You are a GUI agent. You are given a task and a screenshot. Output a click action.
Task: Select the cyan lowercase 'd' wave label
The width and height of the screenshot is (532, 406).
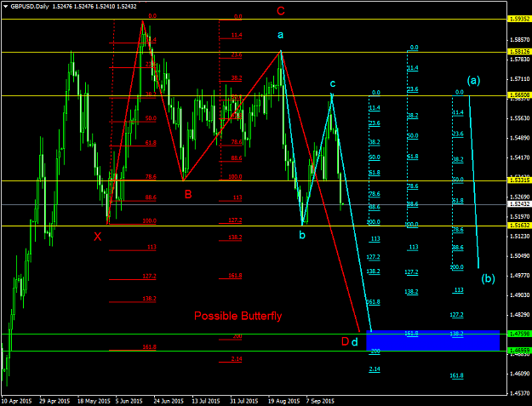(x=355, y=342)
